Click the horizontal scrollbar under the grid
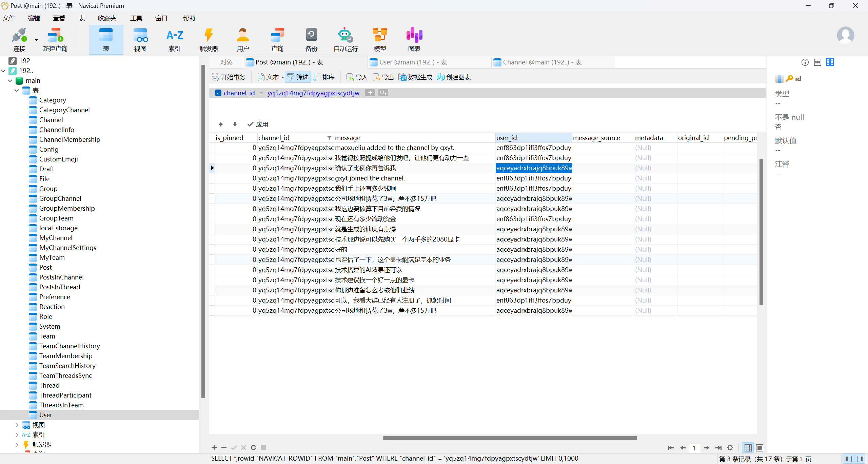 (510, 438)
